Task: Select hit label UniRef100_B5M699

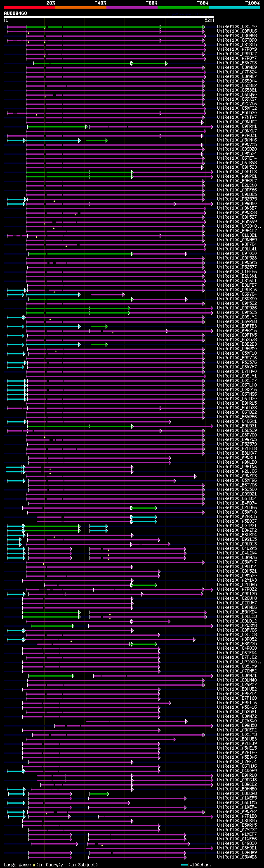Action: click(x=237, y=222)
